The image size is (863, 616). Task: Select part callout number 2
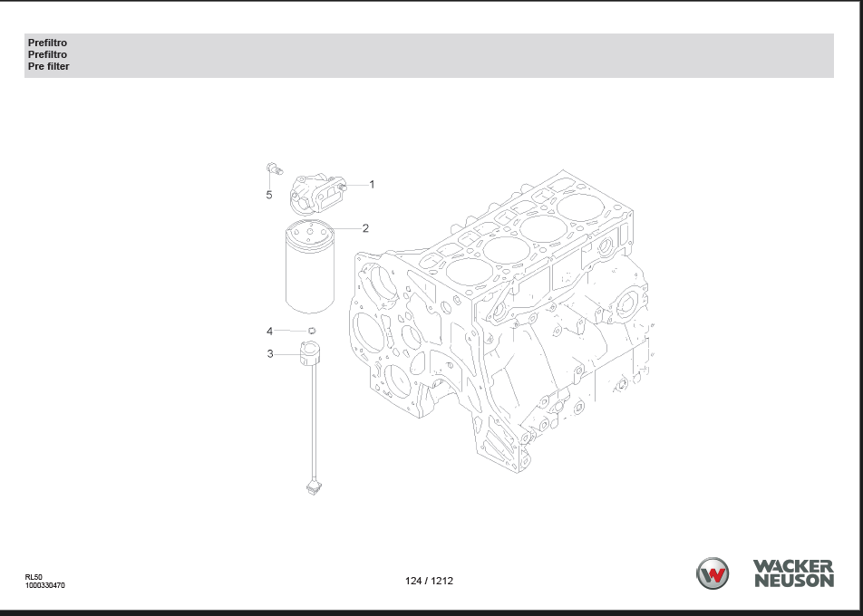tap(365, 228)
